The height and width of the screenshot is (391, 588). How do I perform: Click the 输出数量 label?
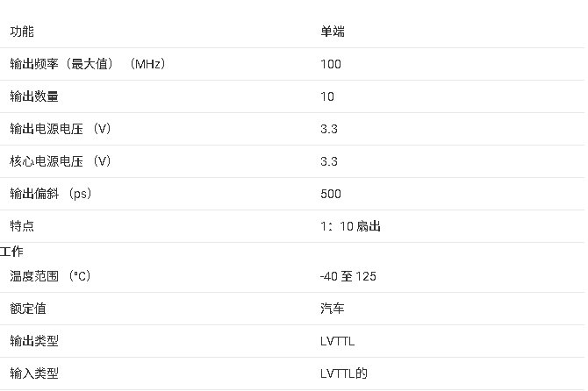coord(34,96)
